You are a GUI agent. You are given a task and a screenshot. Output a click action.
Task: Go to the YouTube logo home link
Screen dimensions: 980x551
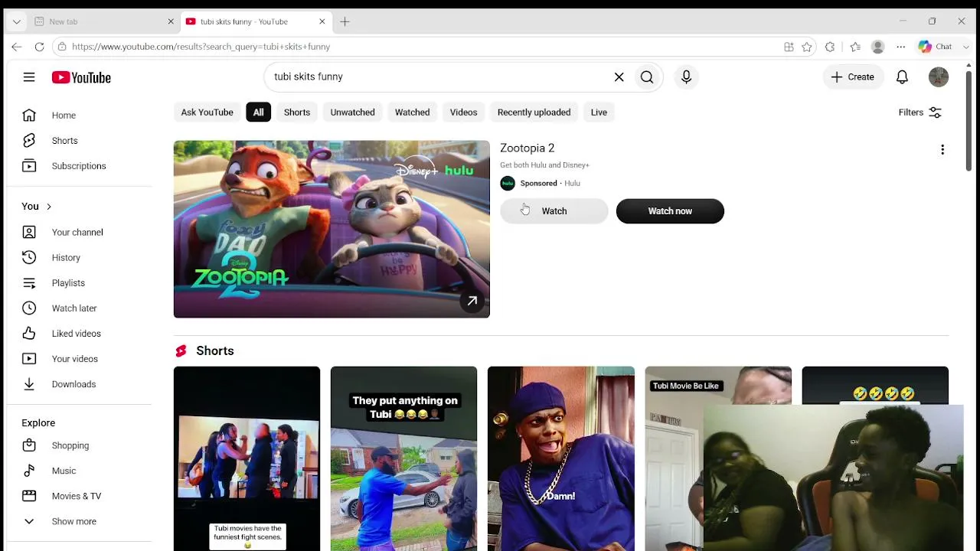pyautogui.click(x=81, y=77)
